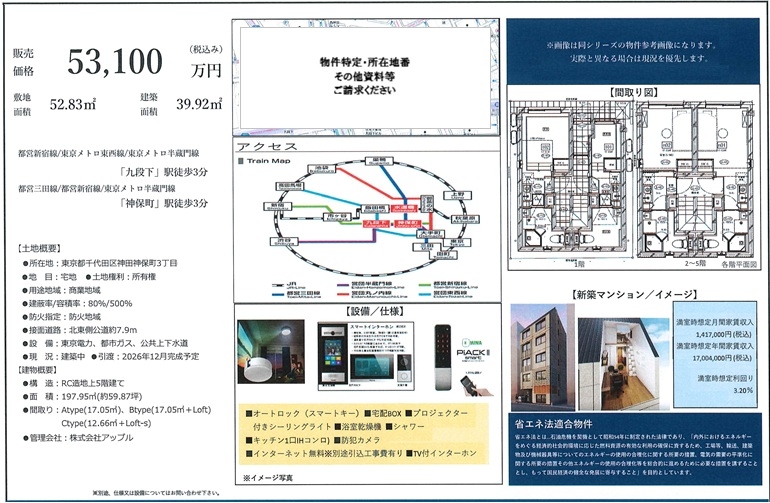This screenshot has height=503, width=770.
Task: Click the price figure 53,100
Action: click(115, 62)
